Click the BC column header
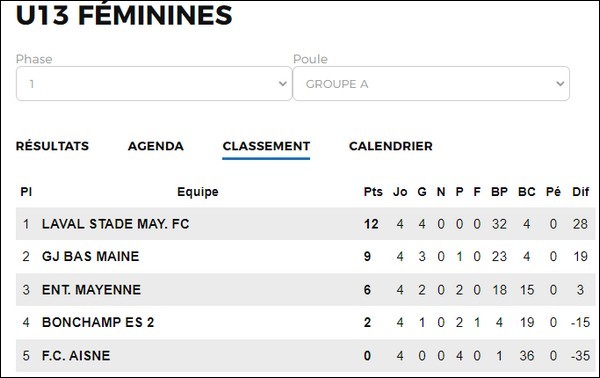Viewport: 600px width, 378px height. pos(527,192)
